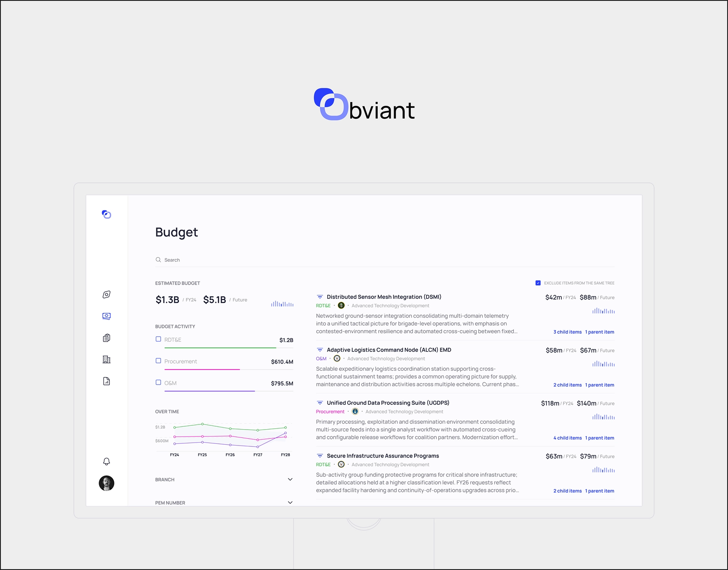Open 3 child items for DSMI
Image resolution: width=728 pixels, height=570 pixels.
click(x=567, y=332)
